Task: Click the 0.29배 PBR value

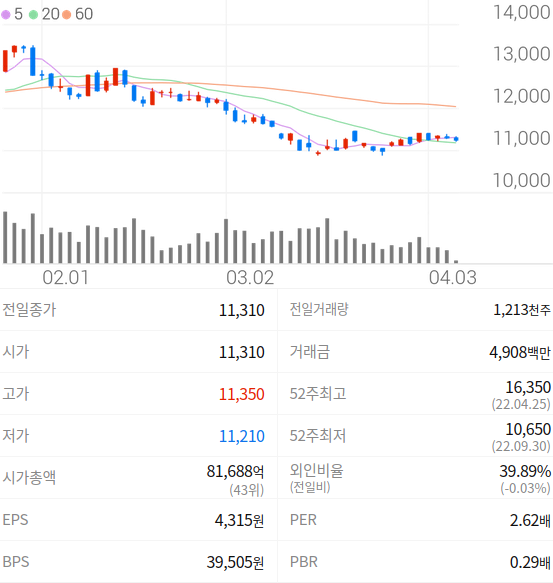Action: pos(530,563)
